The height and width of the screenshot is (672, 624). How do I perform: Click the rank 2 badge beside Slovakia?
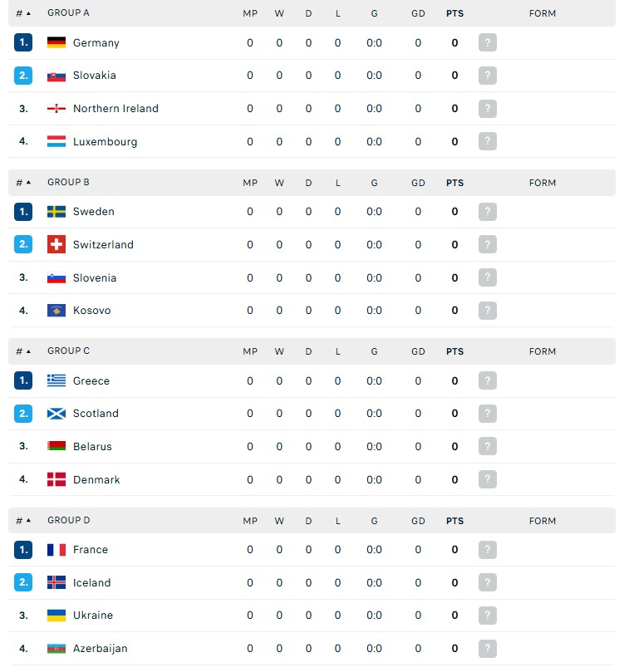click(x=23, y=76)
